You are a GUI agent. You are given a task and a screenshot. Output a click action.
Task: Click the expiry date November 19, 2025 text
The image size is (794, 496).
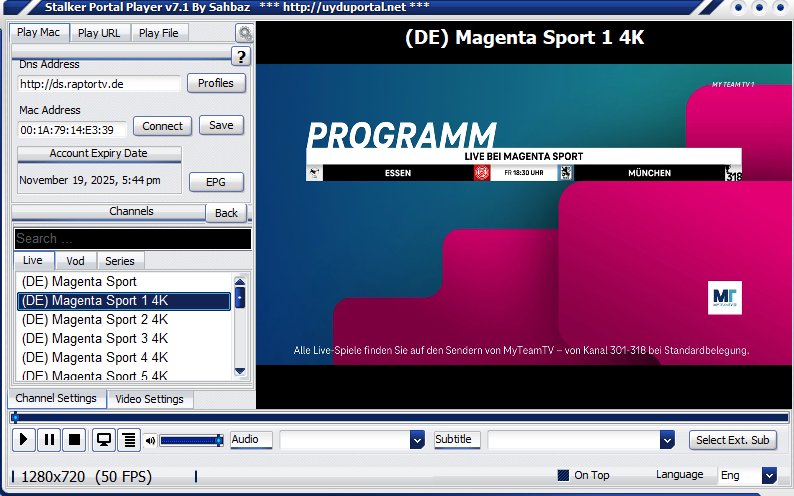tap(90, 180)
